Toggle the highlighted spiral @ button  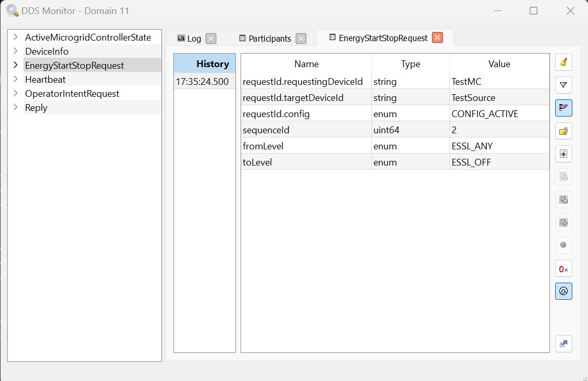pos(564,291)
